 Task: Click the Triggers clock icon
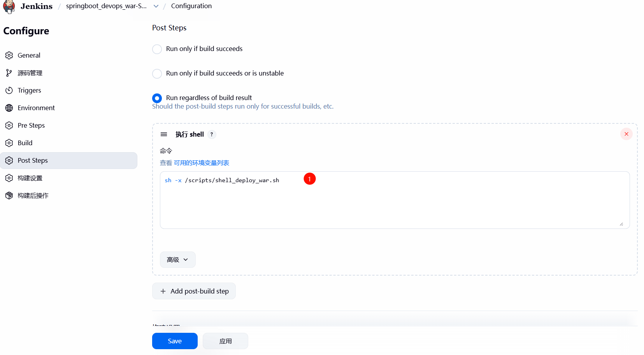9,90
